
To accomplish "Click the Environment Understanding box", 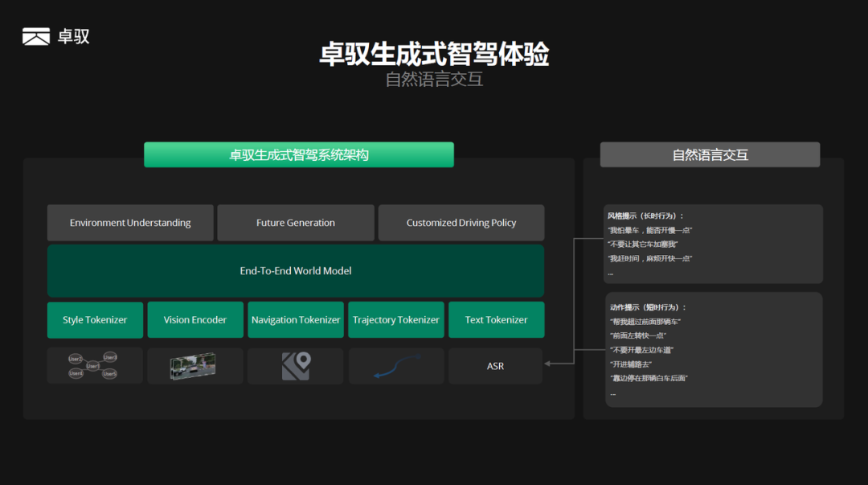I will point(130,223).
